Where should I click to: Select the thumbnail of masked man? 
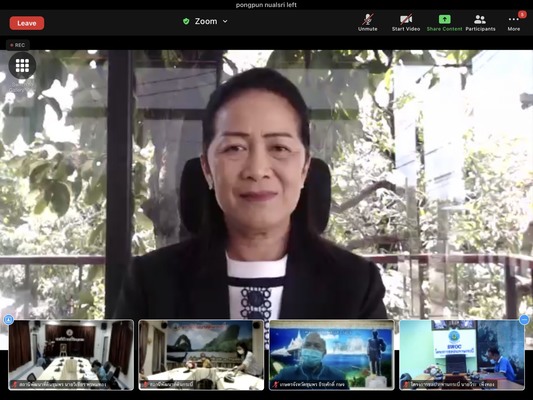coord(331,355)
